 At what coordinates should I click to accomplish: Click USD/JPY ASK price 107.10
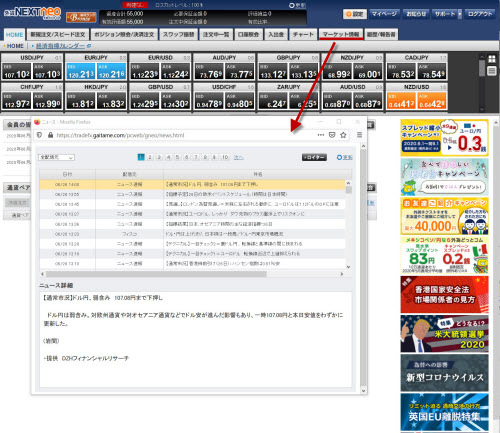point(47,71)
